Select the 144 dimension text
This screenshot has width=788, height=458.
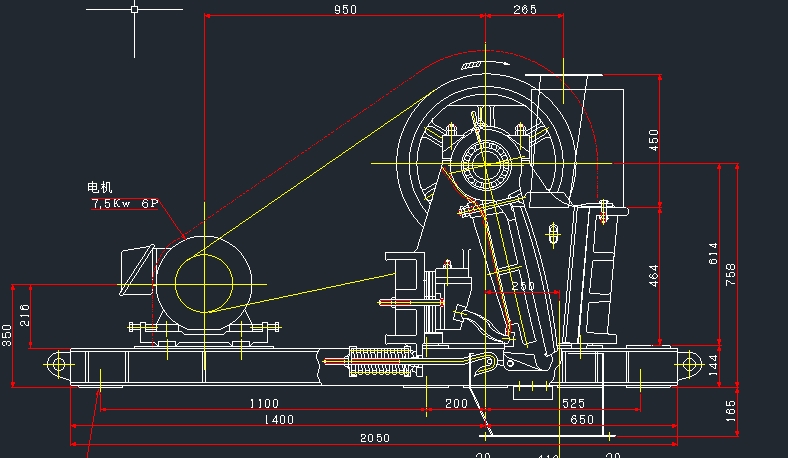coord(713,365)
